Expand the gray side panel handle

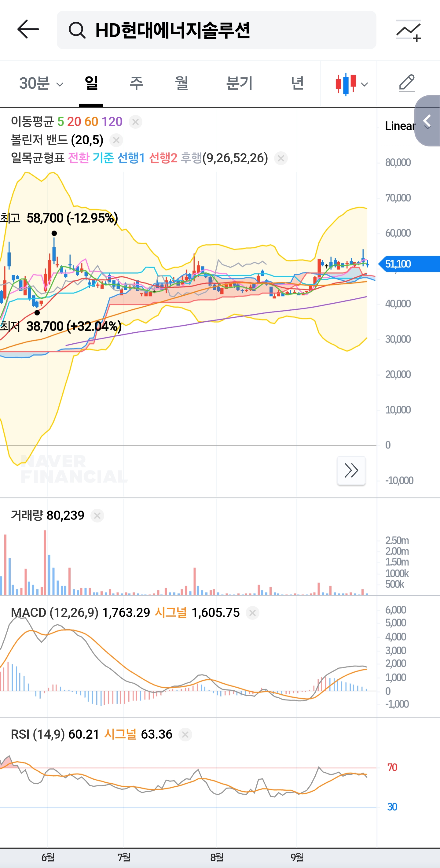[427, 121]
